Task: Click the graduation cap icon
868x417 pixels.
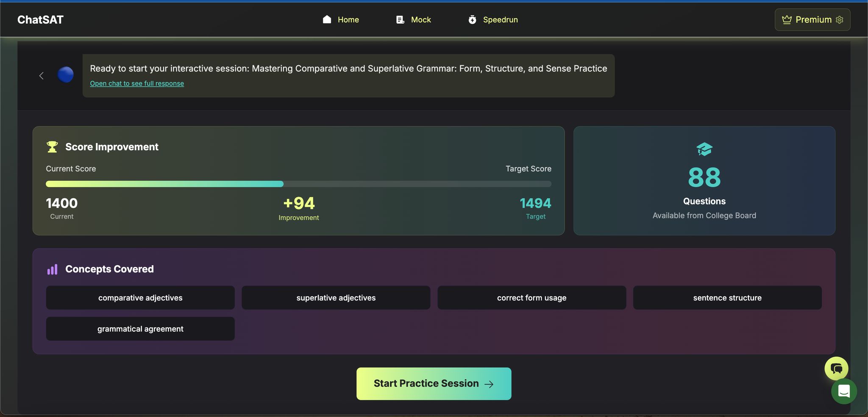Action: coord(704,149)
